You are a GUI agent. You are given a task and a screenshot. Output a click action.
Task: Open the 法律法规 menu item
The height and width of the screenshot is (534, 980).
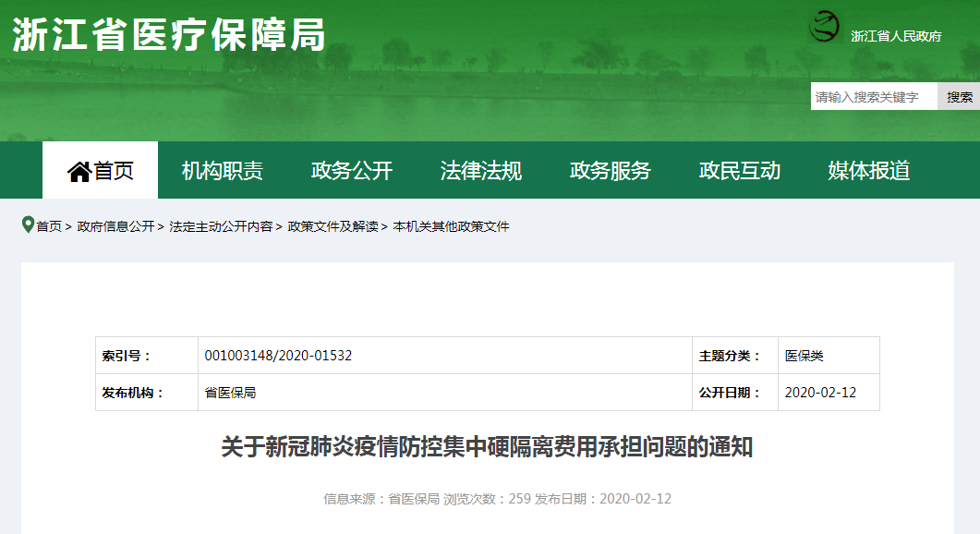point(480,170)
